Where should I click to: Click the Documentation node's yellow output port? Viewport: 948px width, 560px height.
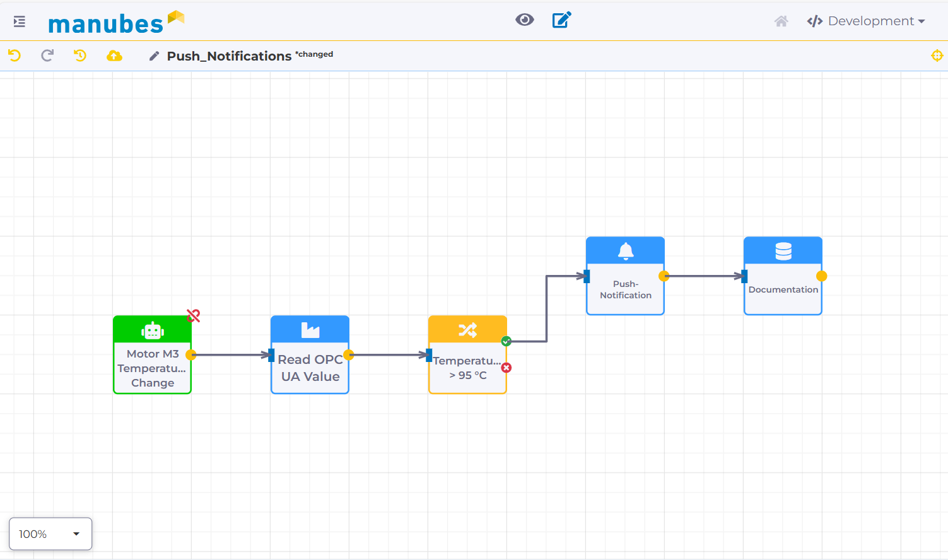(x=821, y=276)
